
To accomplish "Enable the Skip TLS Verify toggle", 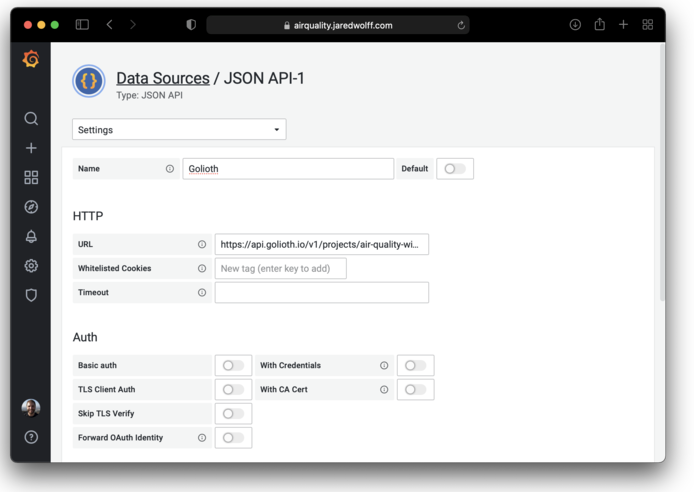I will click(232, 414).
